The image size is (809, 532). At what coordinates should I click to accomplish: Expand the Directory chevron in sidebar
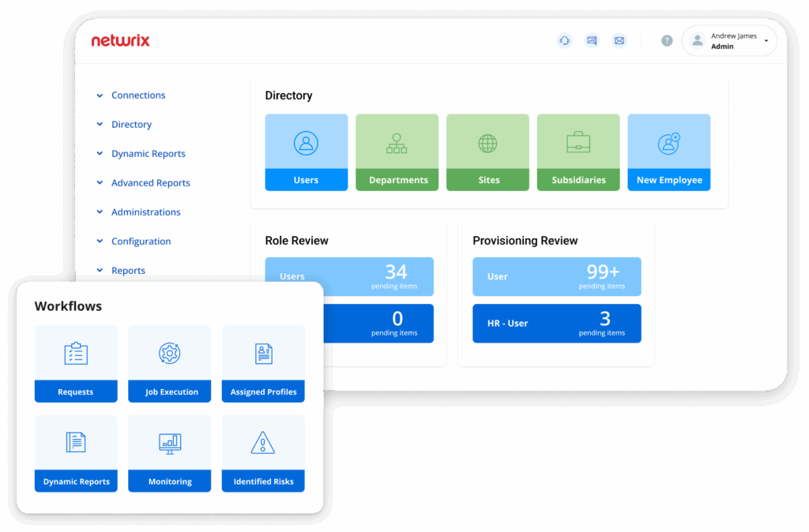[100, 124]
